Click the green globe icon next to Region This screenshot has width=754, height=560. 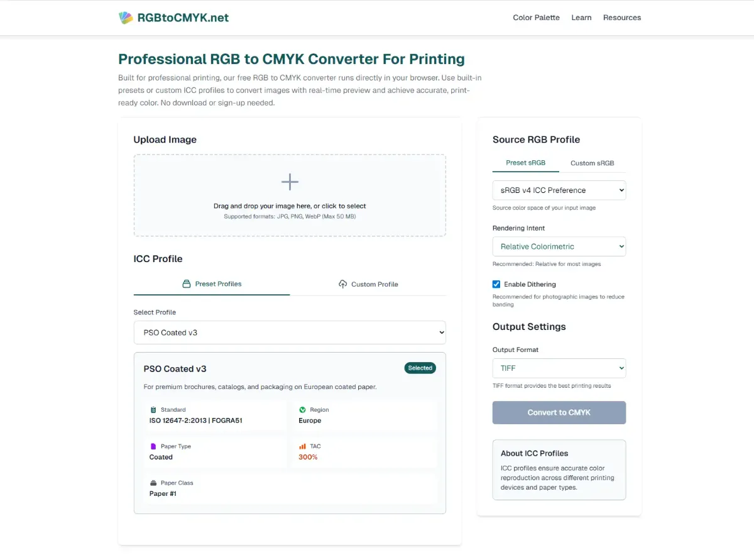click(x=303, y=409)
